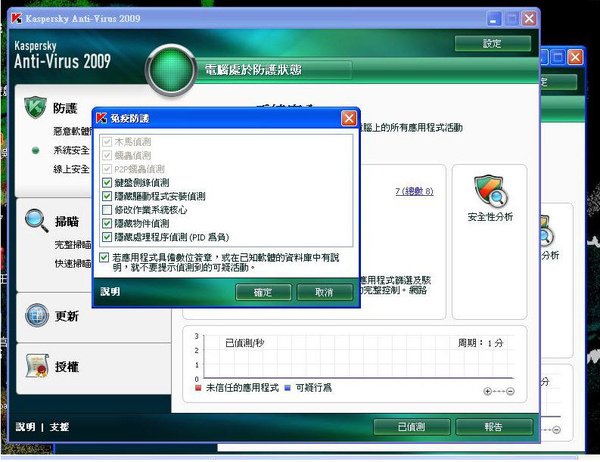
Task: Click the 周期：1 分 label
Action: point(481,343)
